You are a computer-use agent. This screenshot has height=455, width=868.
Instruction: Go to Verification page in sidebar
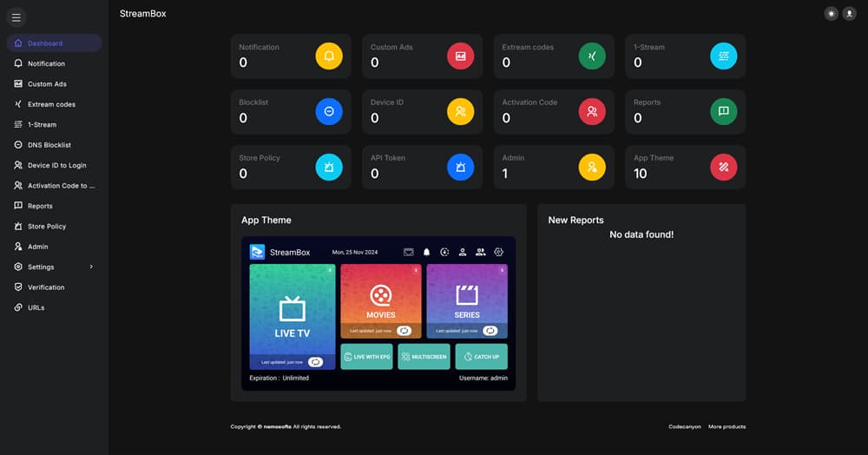pyautogui.click(x=45, y=287)
